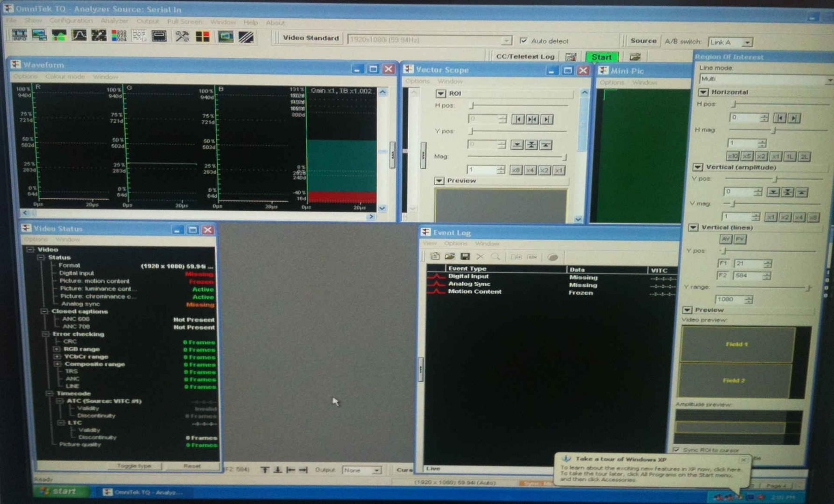The image size is (834, 504).
Task: Open the data list toolbar icon
Action: (139, 35)
